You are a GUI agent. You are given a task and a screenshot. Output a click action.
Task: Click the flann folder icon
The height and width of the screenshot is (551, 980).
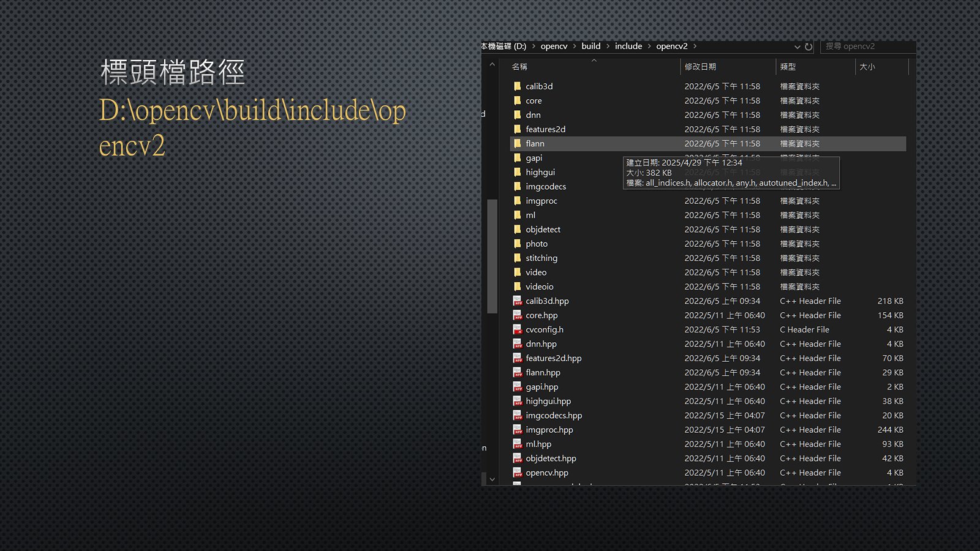pyautogui.click(x=518, y=143)
